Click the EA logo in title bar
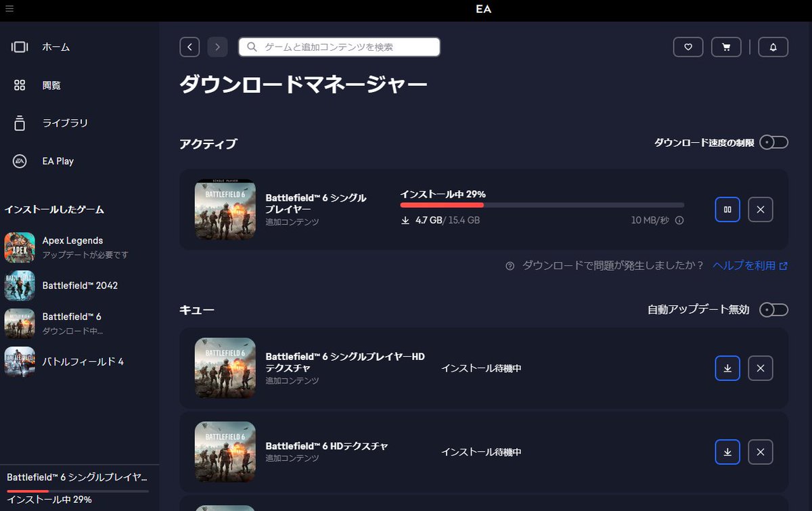 pos(483,9)
